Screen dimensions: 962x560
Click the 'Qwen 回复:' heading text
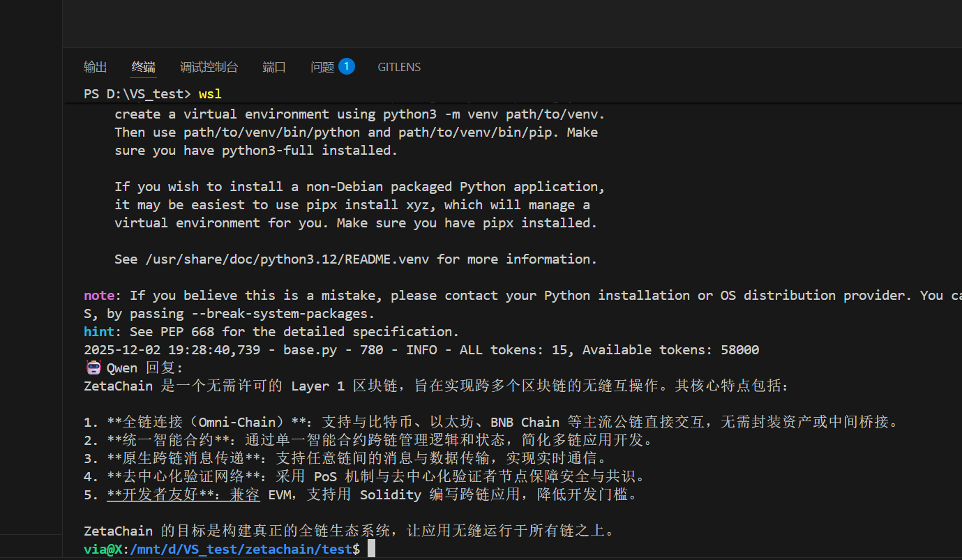(x=144, y=368)
